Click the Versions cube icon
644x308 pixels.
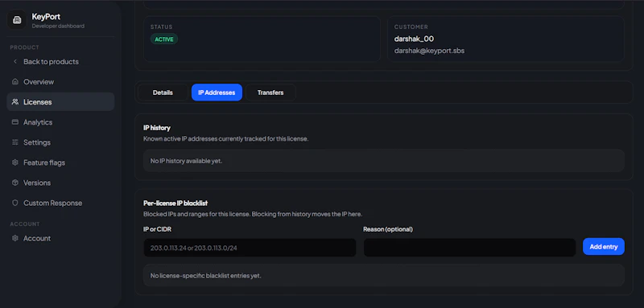tap(15, 183)
